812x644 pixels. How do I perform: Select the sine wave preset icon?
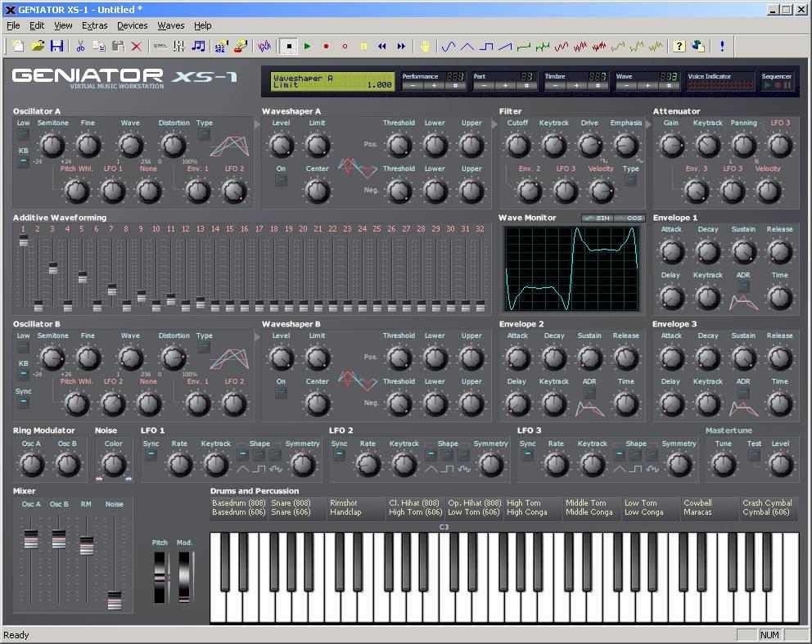(449, 47)
